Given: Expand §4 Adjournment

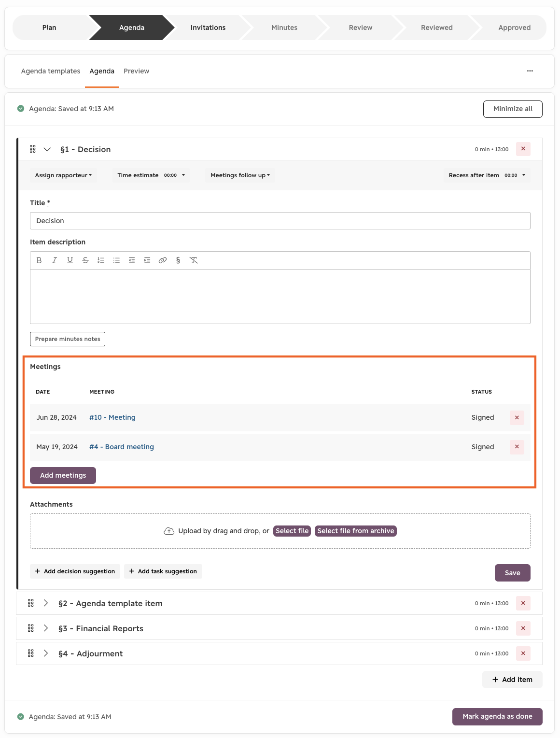Looking at the screenshot, I should coord(46,653).
